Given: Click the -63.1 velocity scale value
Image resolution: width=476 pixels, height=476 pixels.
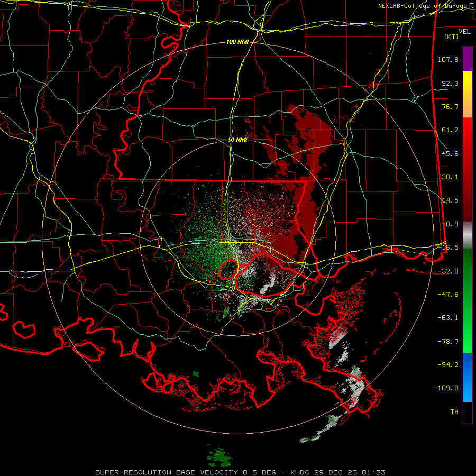Looking at the screenshot, I should [x=448, y=318].
